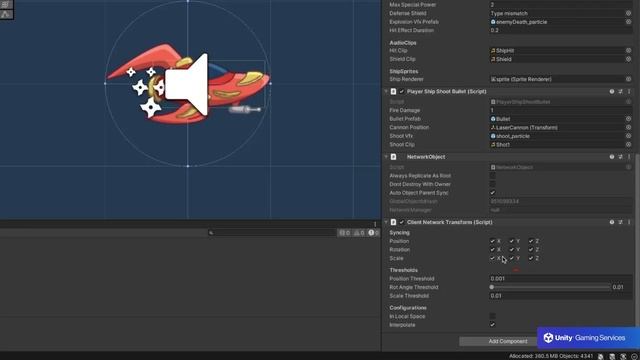
Task: Click the Fire Damage value field
Action: pyautogui.click(x=560, y=110)
